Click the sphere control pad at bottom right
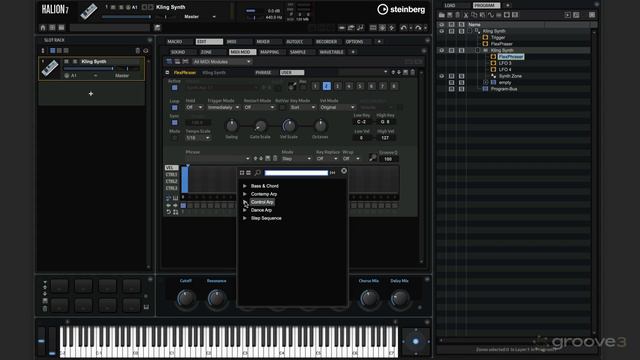Screen dimensions: 640x360 (x=416, y=342)
